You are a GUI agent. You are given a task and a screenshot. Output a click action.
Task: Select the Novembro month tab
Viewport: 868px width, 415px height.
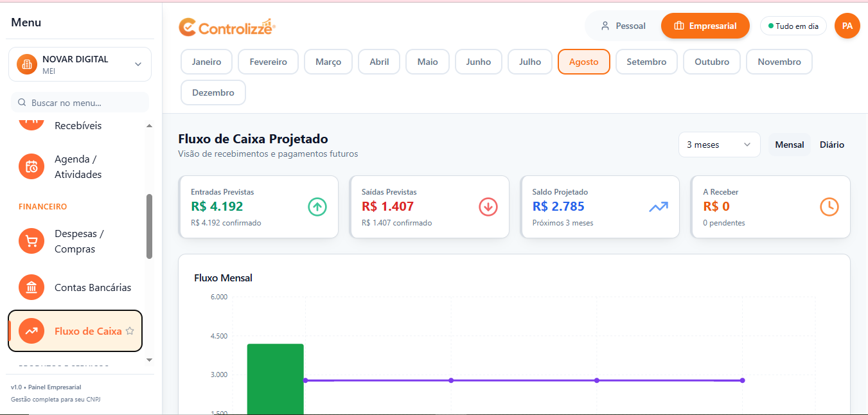(x=779, y=62)
